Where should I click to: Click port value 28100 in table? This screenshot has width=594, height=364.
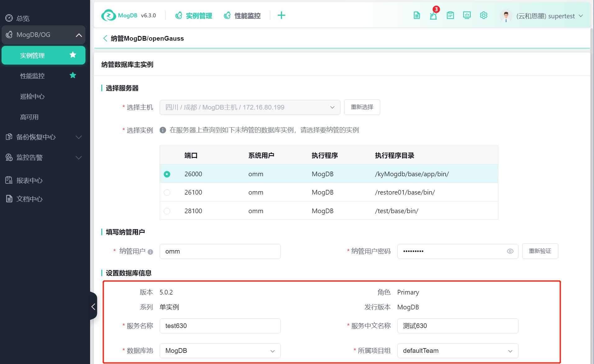[x=193, y=211]
